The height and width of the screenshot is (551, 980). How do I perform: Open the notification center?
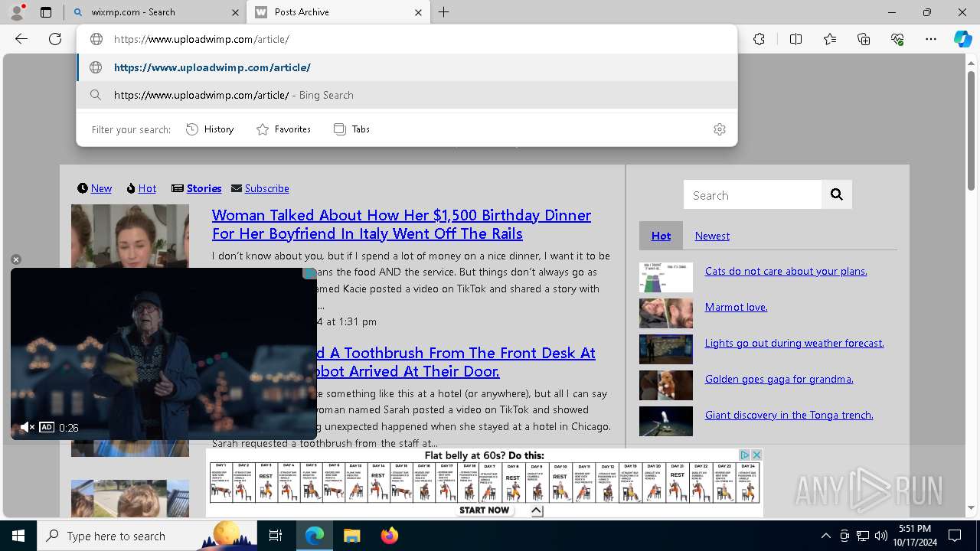point(955,536)
